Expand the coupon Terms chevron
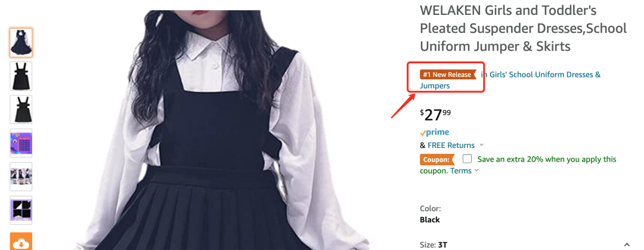This screenshot has height=250, width=644. (x=477, y=171)
